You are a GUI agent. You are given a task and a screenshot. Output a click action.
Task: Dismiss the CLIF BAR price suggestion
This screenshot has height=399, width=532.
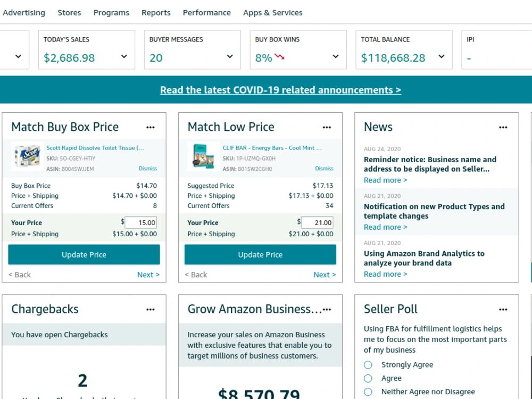click(x=324, y=169)
